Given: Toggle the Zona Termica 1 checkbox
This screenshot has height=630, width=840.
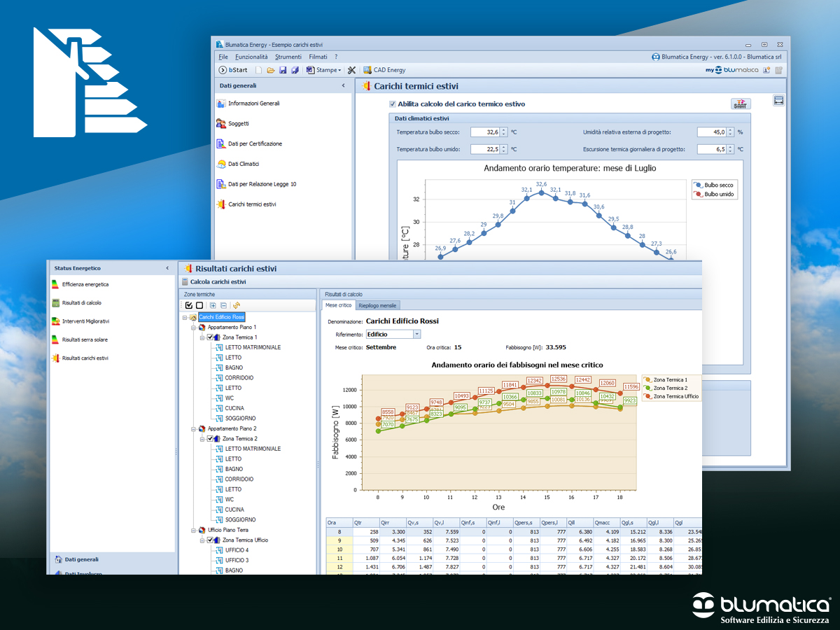Looking at the screenshot, I should (x=211, y=337).
